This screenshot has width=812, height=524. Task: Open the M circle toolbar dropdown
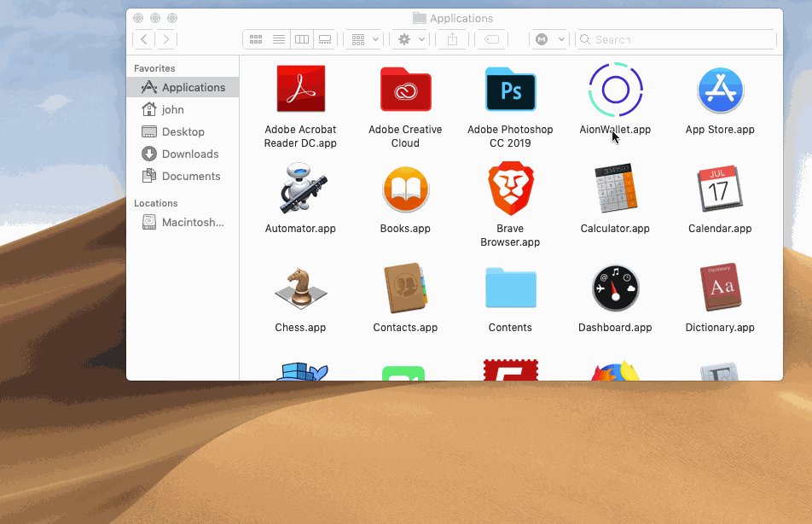(x=549, y=39)
